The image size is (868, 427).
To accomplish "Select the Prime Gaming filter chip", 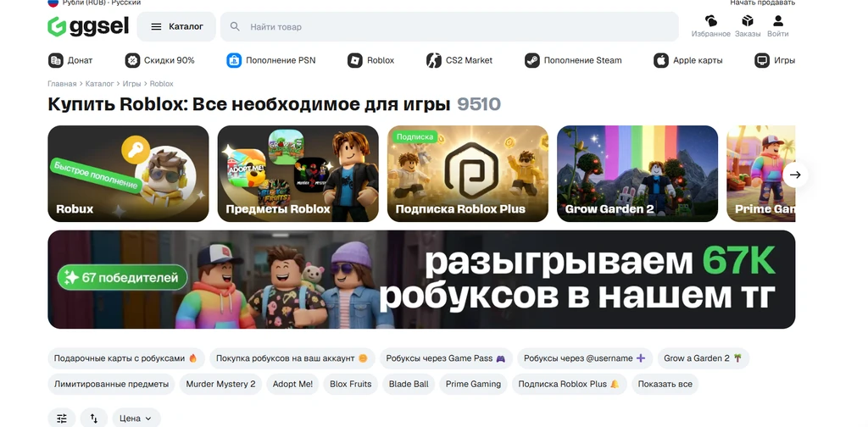I will click(473, 384).
